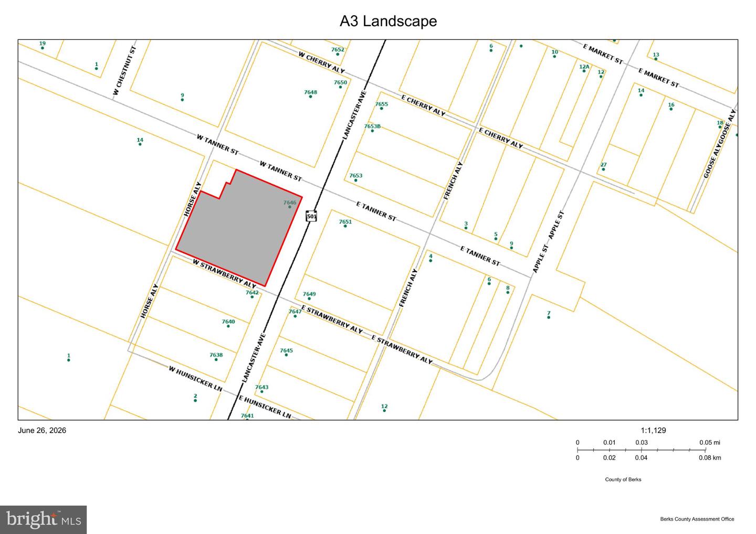The image size is (756, 534).
Task: Click parcel number 7653B label
Action: coord(372,126)
